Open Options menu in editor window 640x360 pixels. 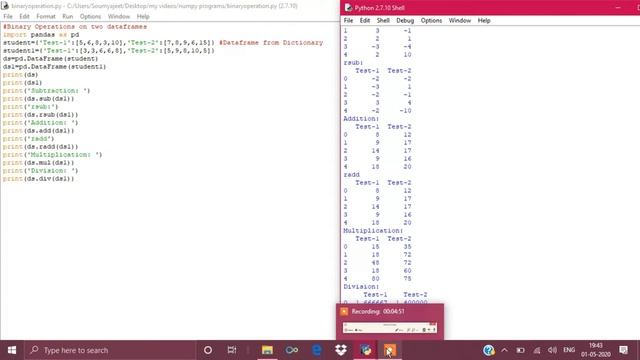[x=90, y=16]
